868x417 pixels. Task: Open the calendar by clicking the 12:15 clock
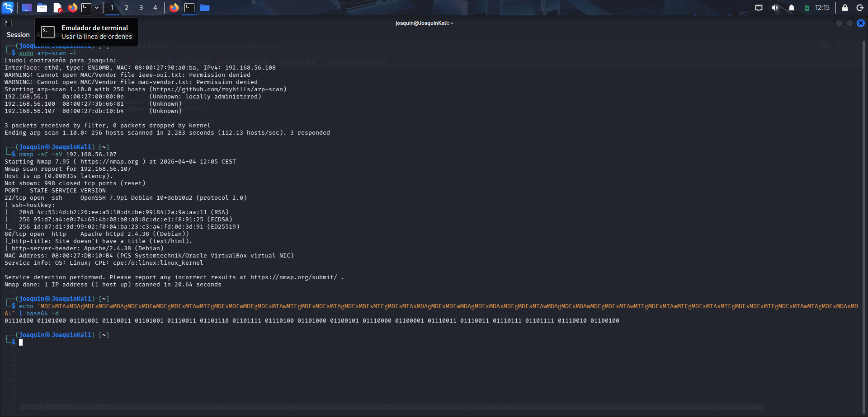point(821,7)
